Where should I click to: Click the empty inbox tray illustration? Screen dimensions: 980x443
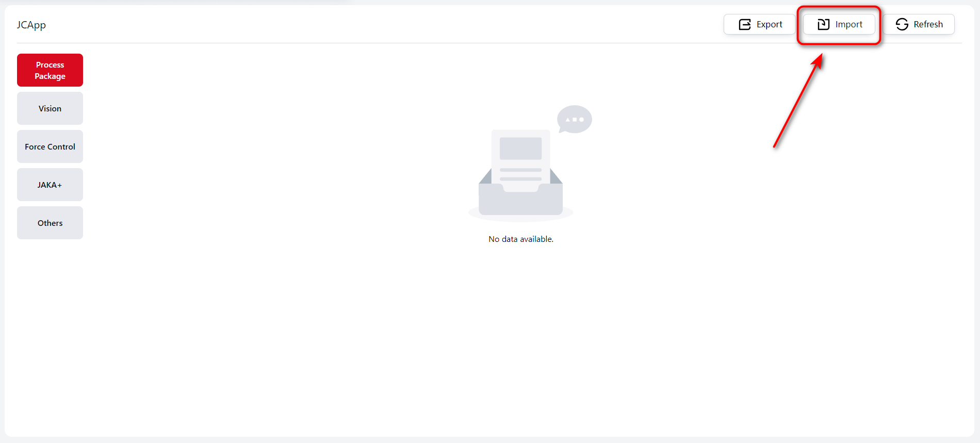(520, 199)
